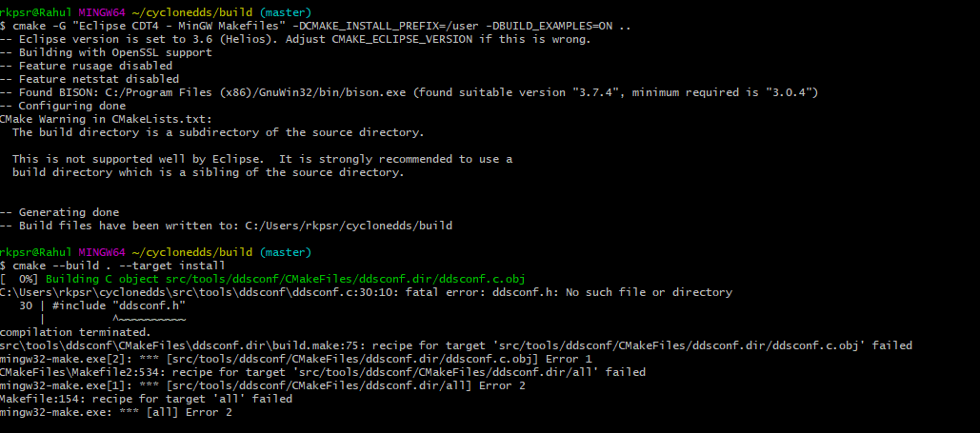Click the 'cmake --build . --target install' command

[115, 266]
